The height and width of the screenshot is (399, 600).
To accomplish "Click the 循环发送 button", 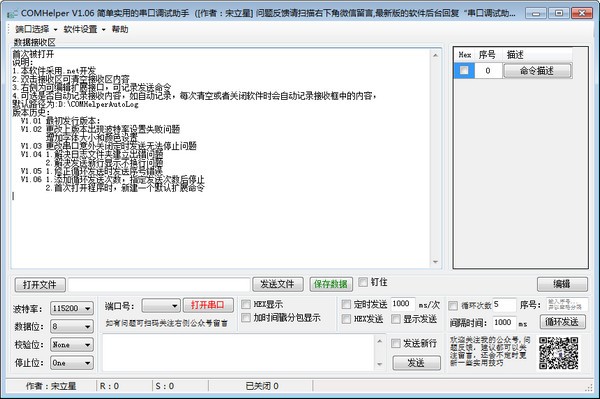I will (x=562, y=322).
